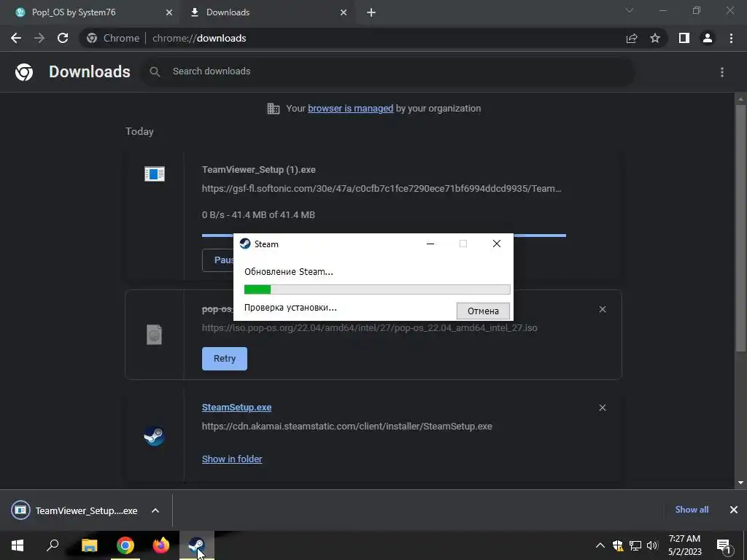The width and height of the screenshot is (747, 560).
Task: Click '0 B/s - 41.4 MB of 41.4 MB' text
Action: [258, 215]
